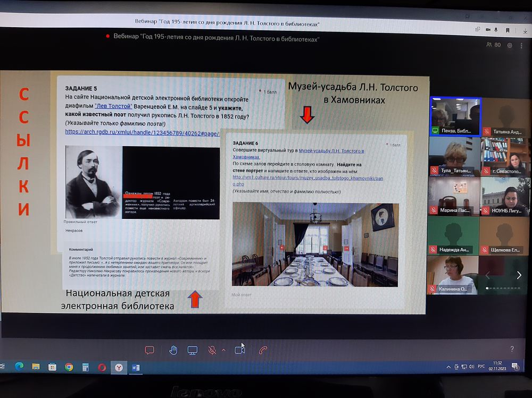Open clock showing 11:32 02.11.2023
Image resolution: width=532 pixels, height=398 pixels.
(497, 366)
